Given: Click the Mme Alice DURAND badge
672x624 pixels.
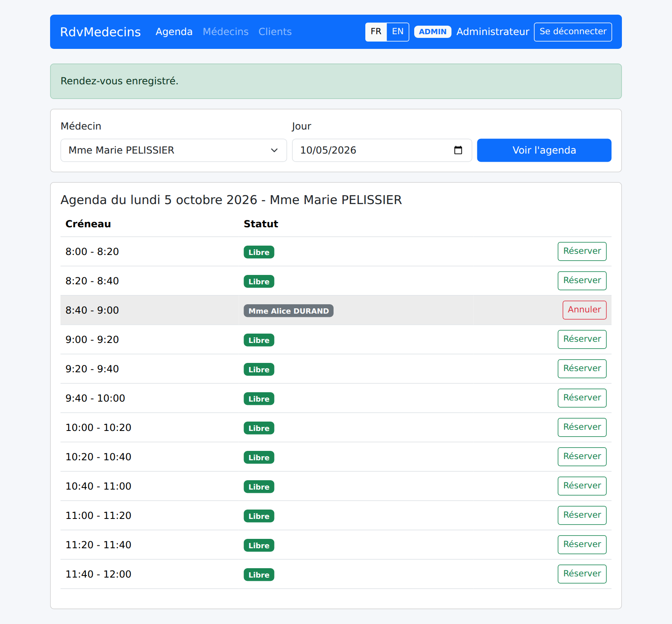Looking at the screenshot, I should pos(288,311).
